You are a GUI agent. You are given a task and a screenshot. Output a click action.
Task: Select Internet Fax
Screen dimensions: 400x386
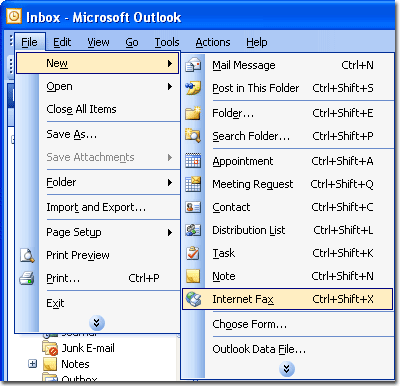point(288,299)
